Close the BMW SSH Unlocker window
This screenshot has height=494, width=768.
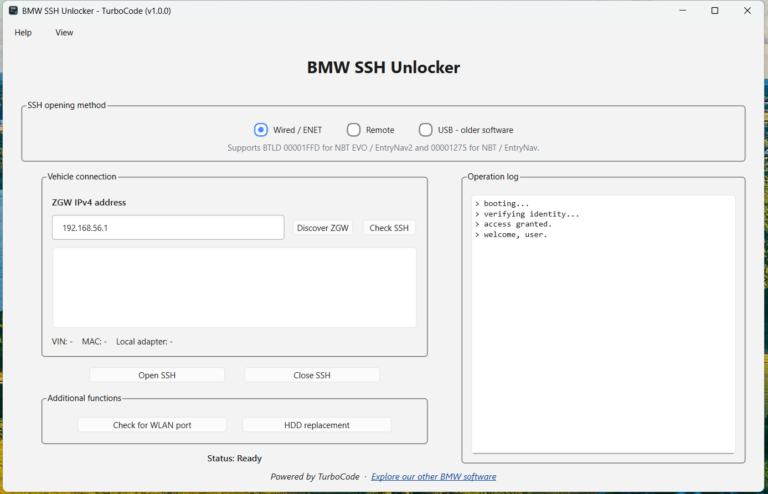point(747,10)
